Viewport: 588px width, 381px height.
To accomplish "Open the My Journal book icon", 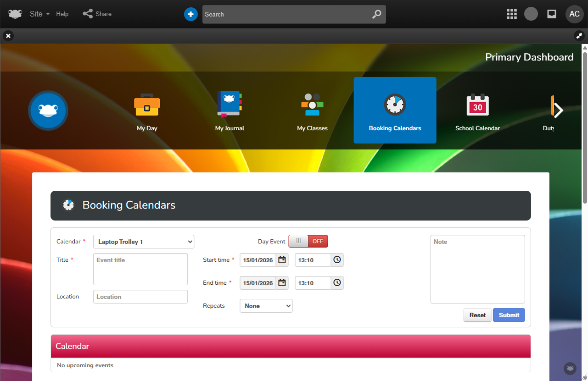I will [230, 105].
